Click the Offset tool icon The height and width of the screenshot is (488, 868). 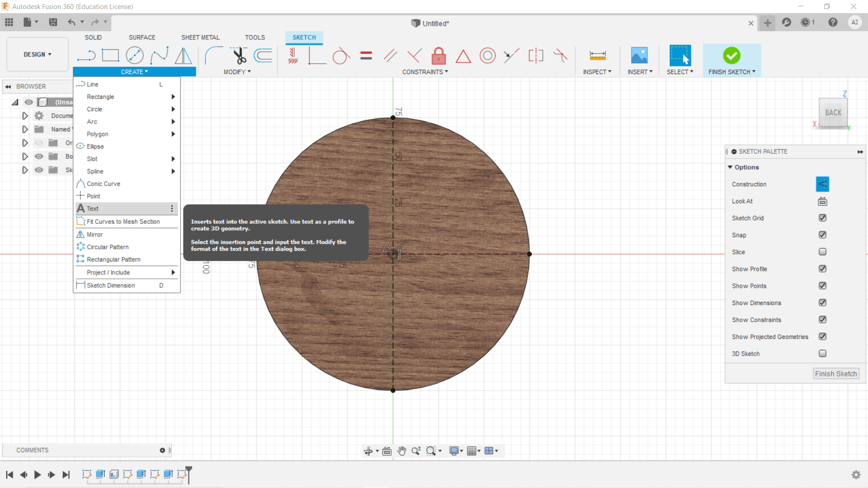tap(263, 56)
